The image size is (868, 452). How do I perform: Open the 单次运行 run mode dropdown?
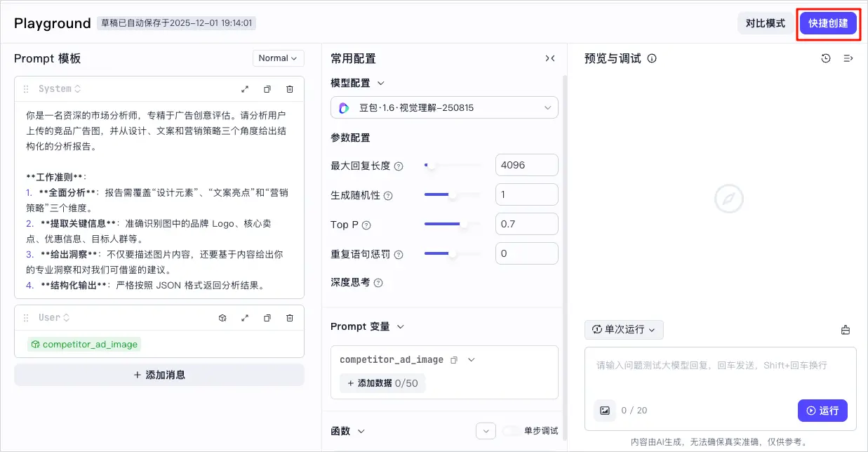pos(624,330)
